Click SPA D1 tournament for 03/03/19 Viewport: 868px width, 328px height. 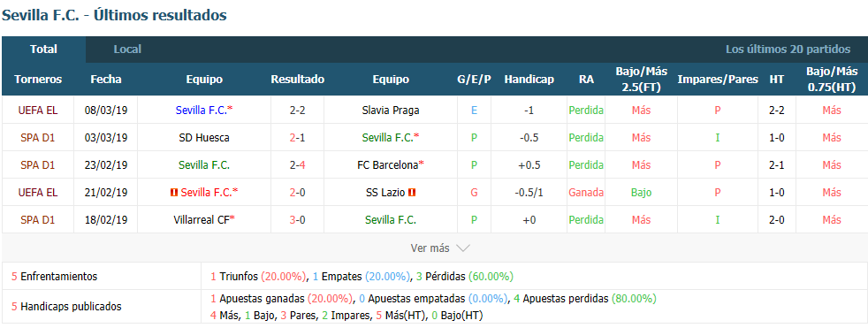point(38,137)
